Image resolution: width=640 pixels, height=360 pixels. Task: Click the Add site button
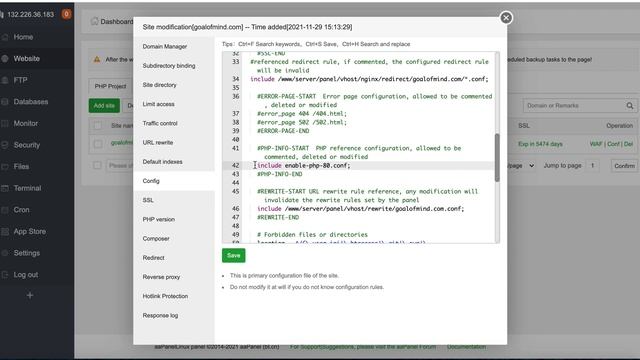[x=104, y=106]
